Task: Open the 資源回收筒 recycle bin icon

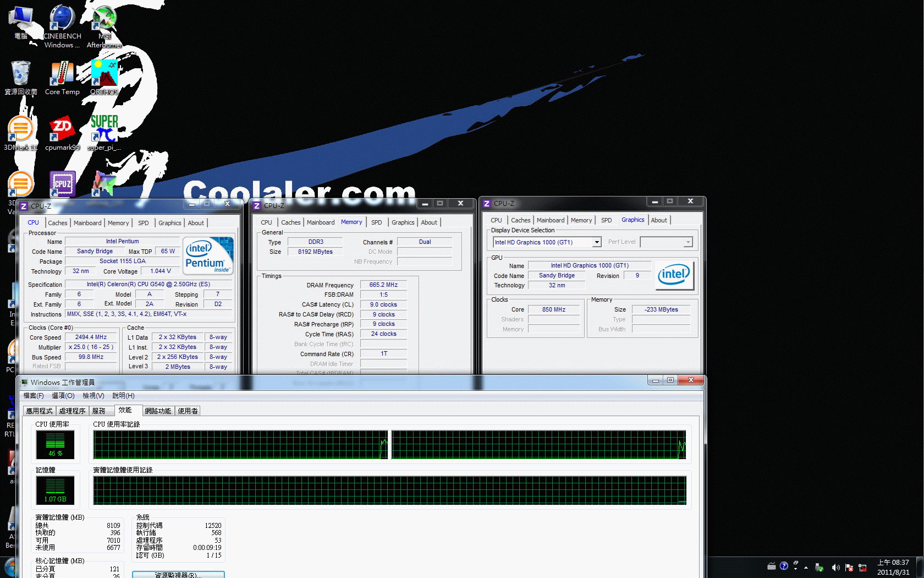Action: pyautogui.click(x=21, y=77)
